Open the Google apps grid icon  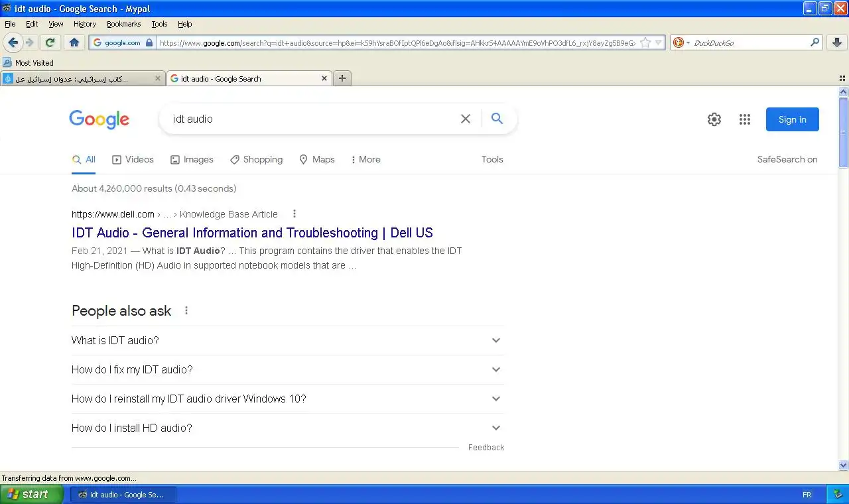tap(745, 119)
